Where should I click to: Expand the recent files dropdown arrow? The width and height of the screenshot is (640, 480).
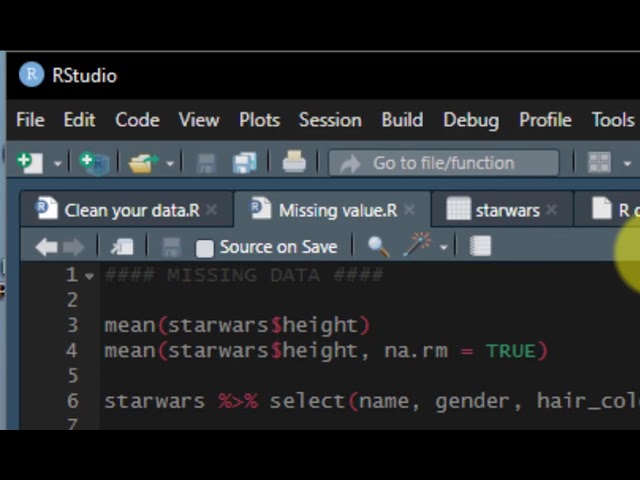(170, 164)
